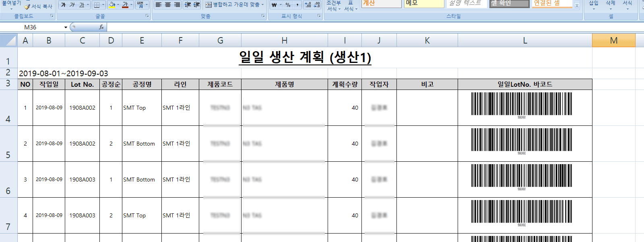The height and width of the screenshot is (242, 644).
Task: Open the 표시 형식 group dialog launcher
Action: (x=319, y=16)
